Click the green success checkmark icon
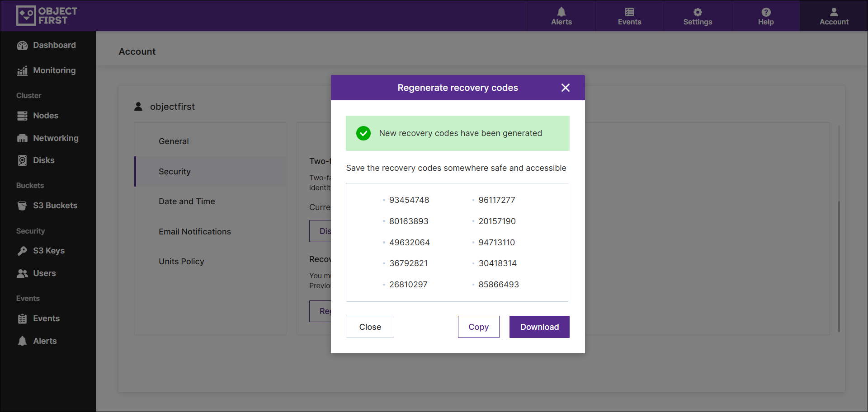 (x=363, y=133)
